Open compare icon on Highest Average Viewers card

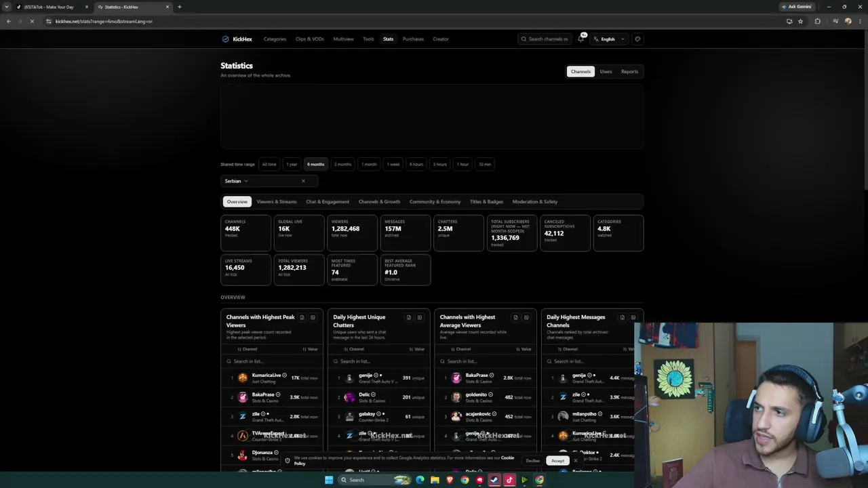[x=526, y=317]
